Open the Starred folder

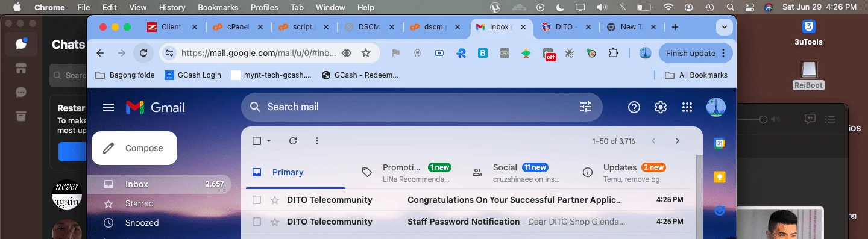[159, 203]
